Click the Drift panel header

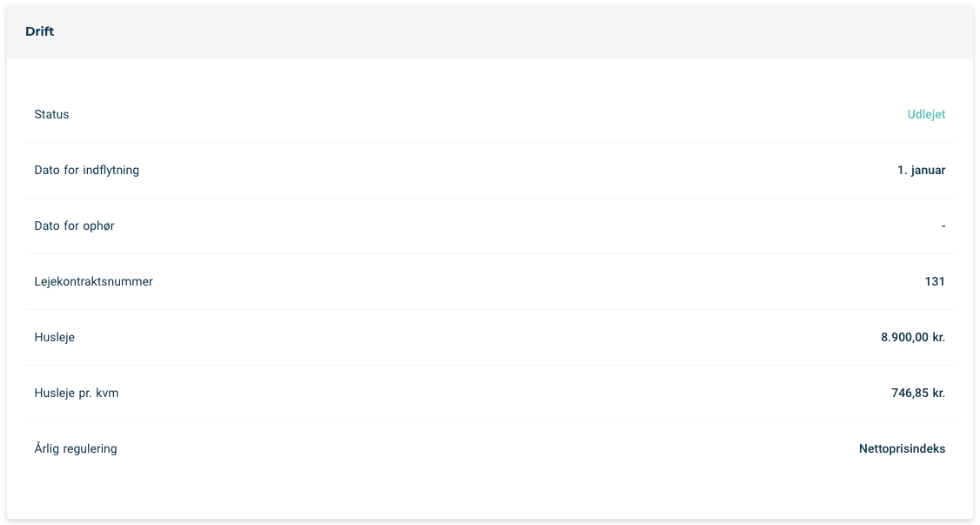(x=490, y=32)
